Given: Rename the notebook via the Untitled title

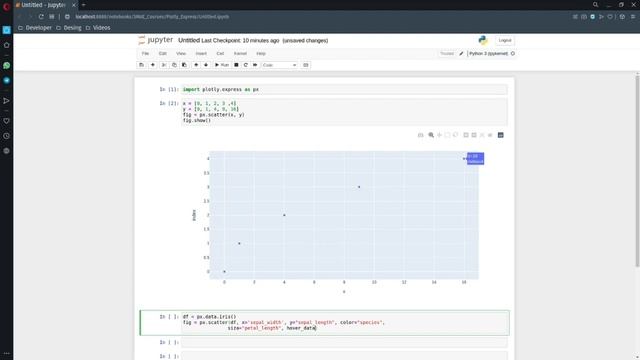Looking at the screenshot, I should point(189,40).
